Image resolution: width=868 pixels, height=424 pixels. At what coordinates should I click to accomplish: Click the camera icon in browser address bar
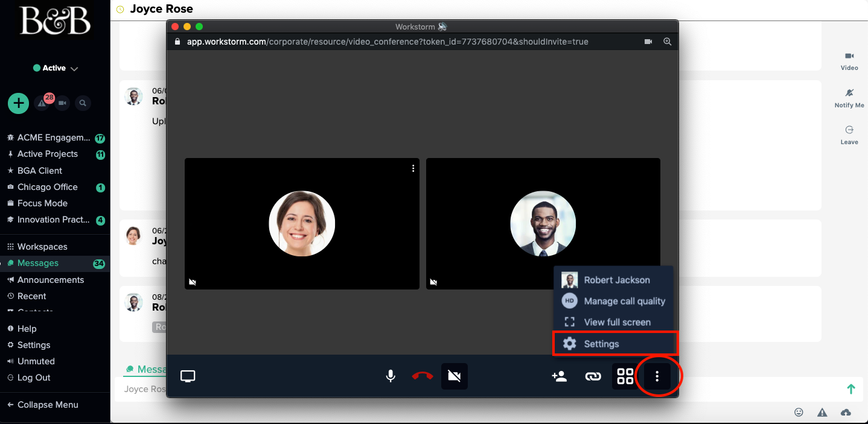(x=648, y=42)
